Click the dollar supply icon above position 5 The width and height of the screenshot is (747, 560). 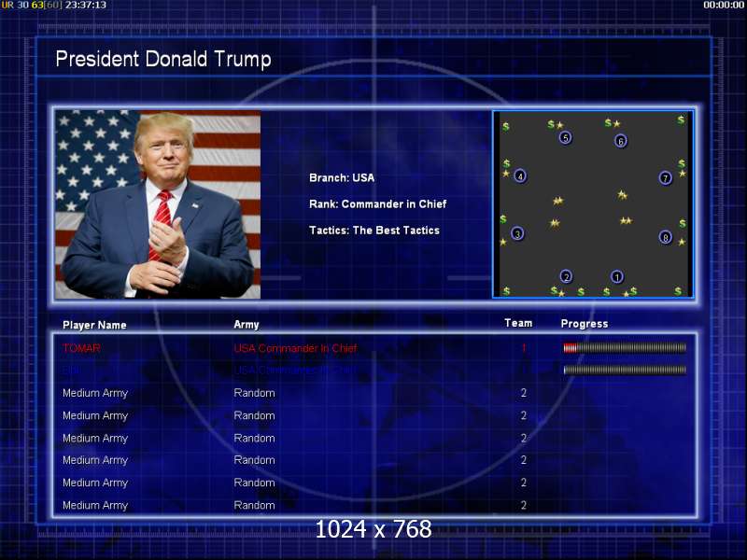[551, 124]
